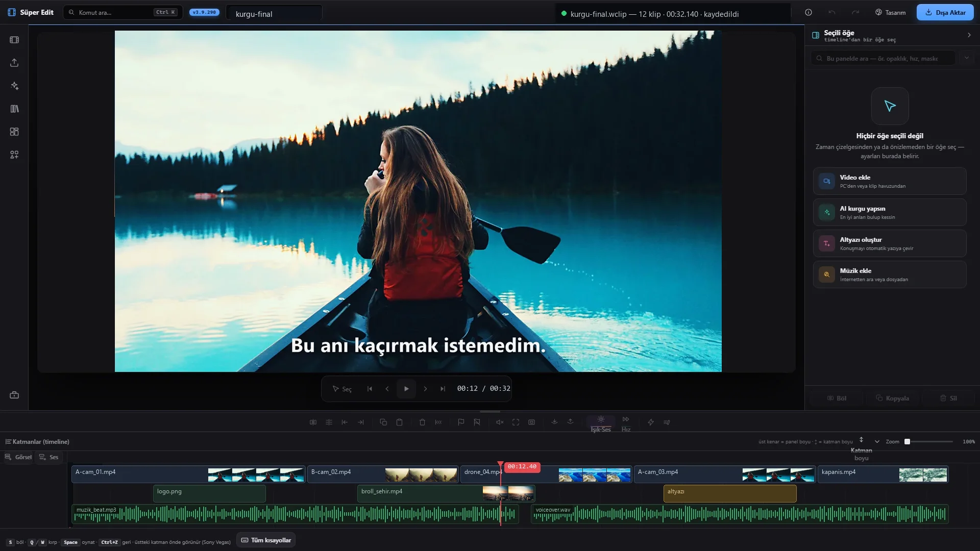This screenshot has height=551, width=980.
Task: Switch to the Tasarım mode
Action: pos(890,12)
